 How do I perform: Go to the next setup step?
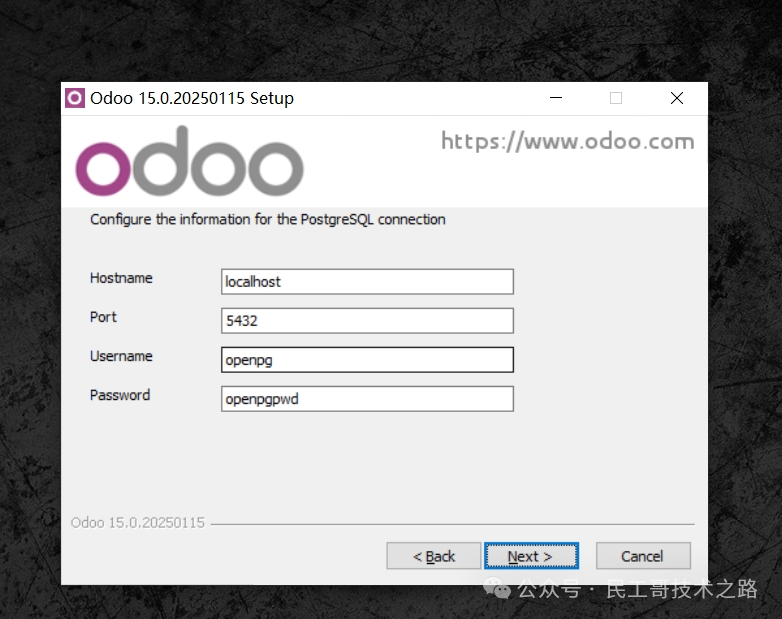coord(531,556)
